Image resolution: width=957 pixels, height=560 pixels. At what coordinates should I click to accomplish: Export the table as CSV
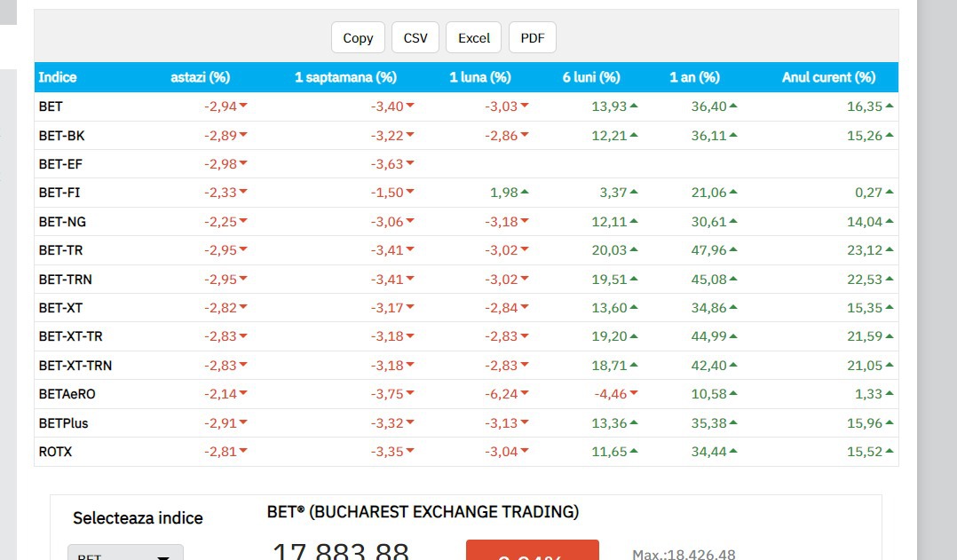pos(415,37)
